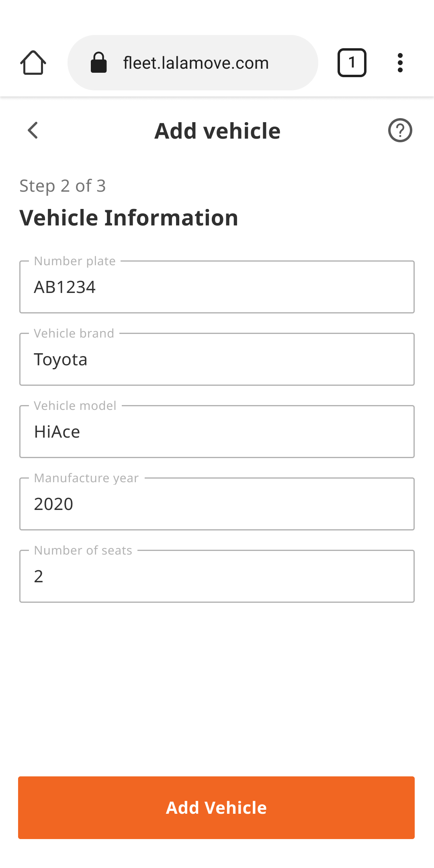Click the "Number of seats" floating label
The width and height of the screenshot is (434, 868).
point(83,551)
